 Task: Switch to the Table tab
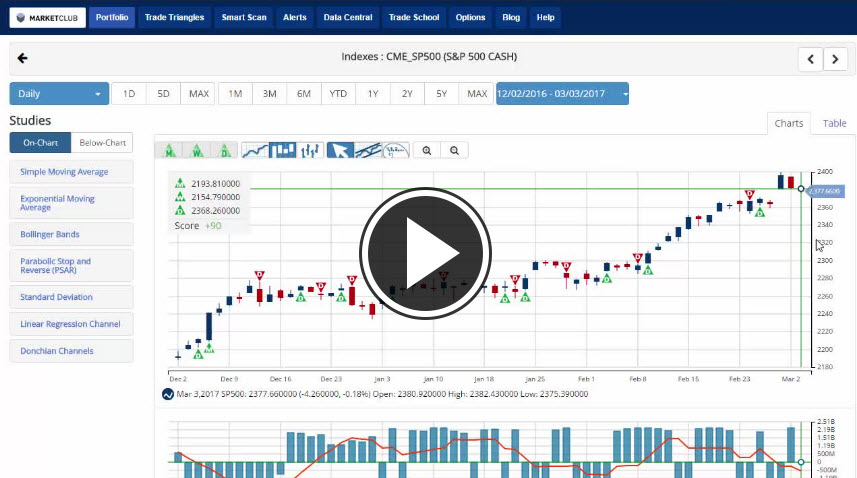pyautogui.click(x=834, y=123)
